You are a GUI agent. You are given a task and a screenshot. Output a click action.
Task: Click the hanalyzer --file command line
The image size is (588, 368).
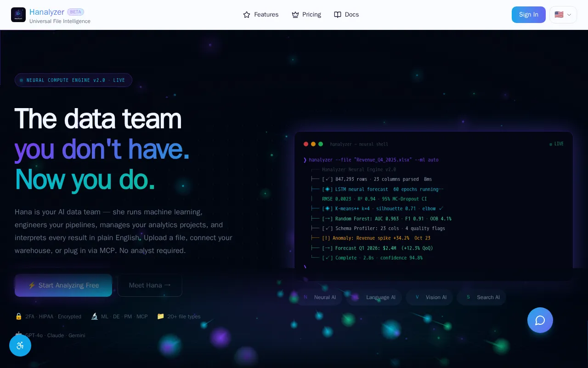[371, 160]
